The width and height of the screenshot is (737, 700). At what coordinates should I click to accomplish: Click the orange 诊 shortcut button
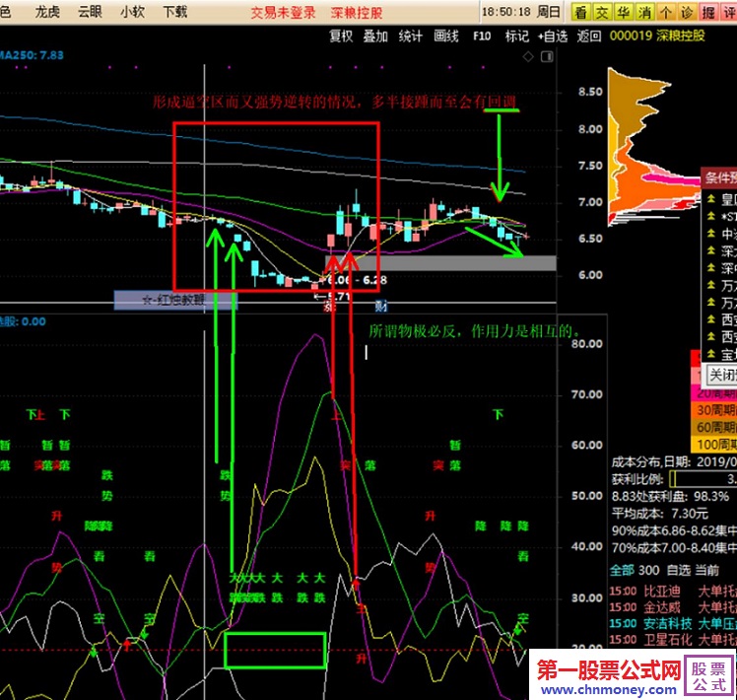(x=686, y=12)
